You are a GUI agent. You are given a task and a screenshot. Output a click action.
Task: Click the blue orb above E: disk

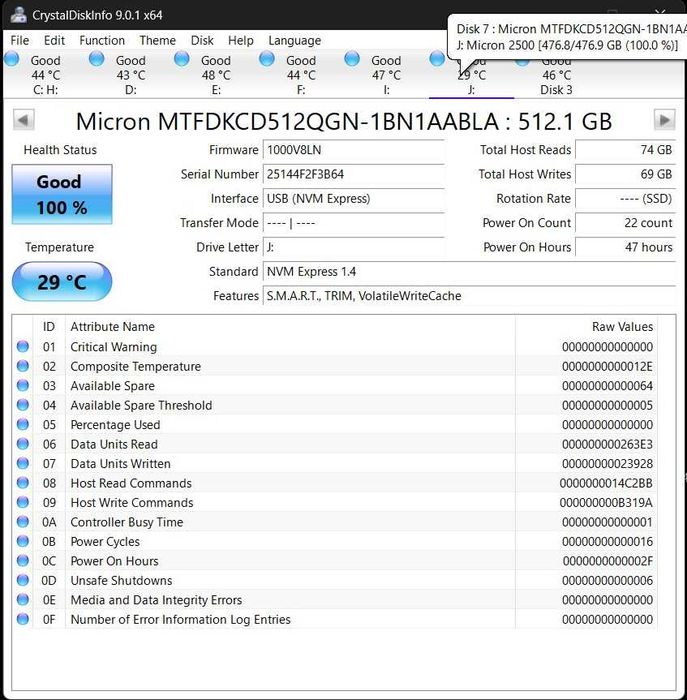click(x=182, y=58)
